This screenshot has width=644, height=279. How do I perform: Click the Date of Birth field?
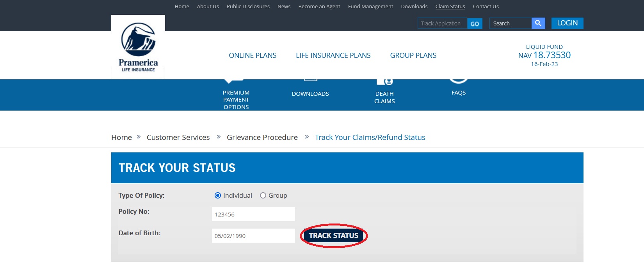pyautogui.click(x=253, y=236)
